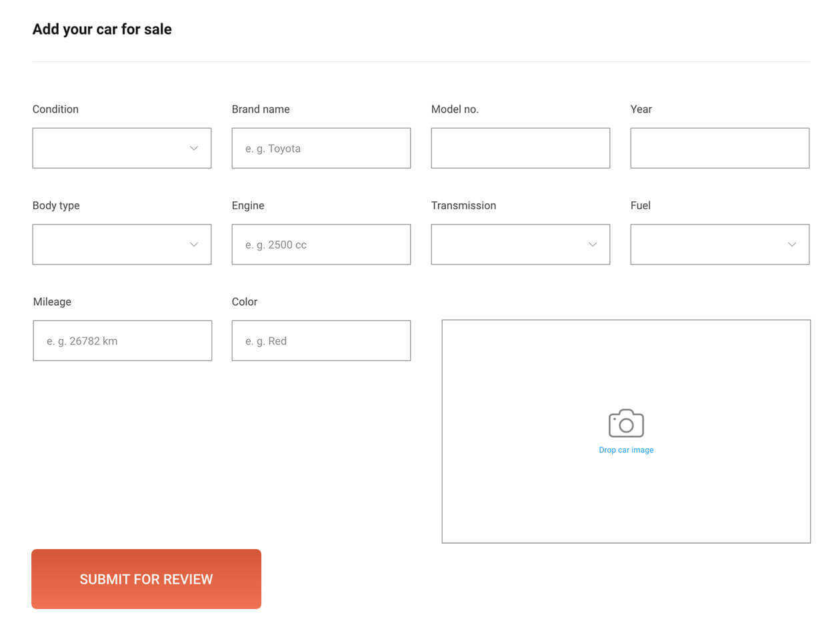Open the Transmission dropdown
The width and height of the screenshot is (840, 627).
521,245
